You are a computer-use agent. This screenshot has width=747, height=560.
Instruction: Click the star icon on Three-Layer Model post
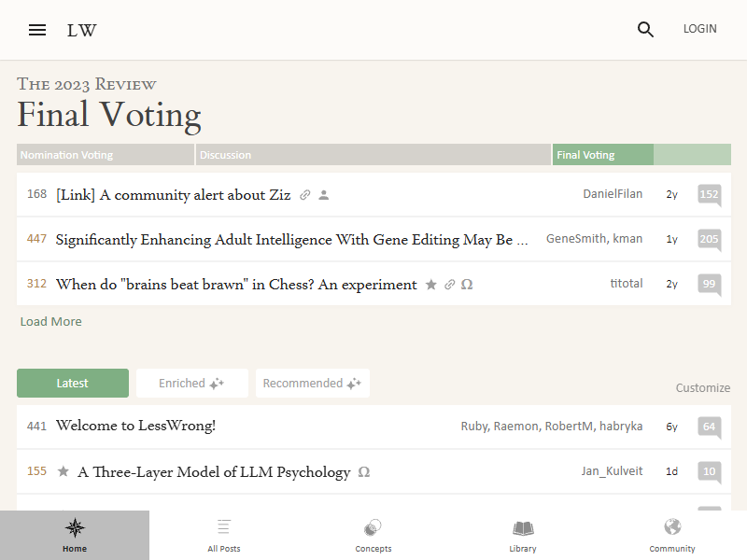coord(63,472)
